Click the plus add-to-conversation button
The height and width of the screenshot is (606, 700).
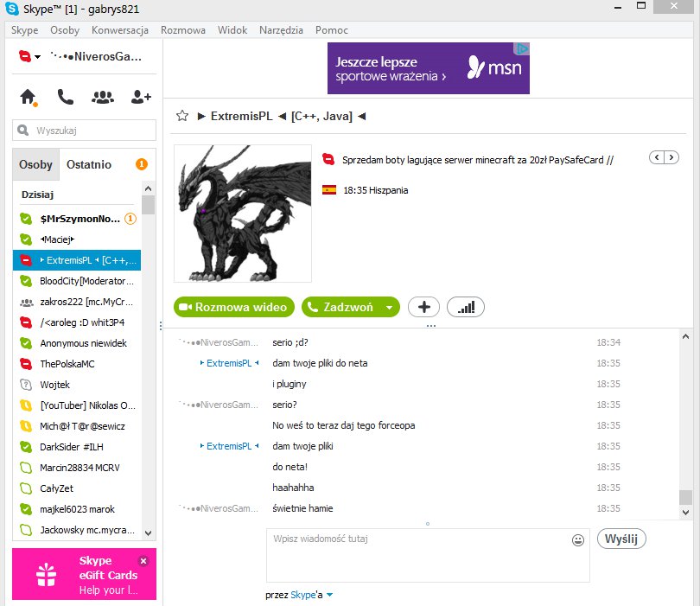click(x=423, y=307)
